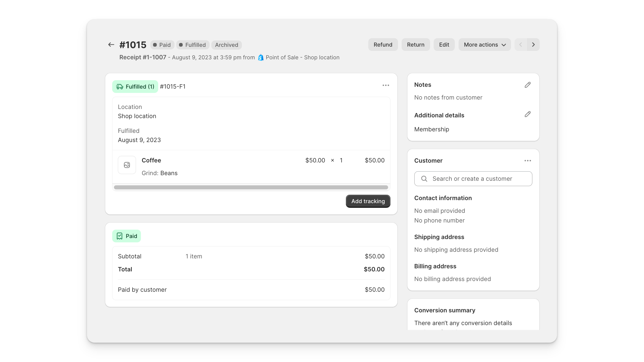Click the coffee item image icon

pos(127,165)
